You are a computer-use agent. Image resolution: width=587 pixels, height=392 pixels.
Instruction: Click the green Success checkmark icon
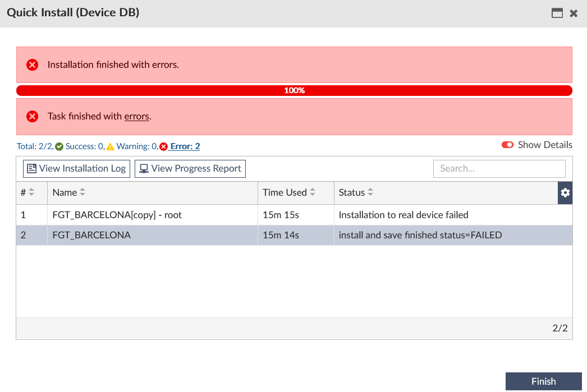59,147
